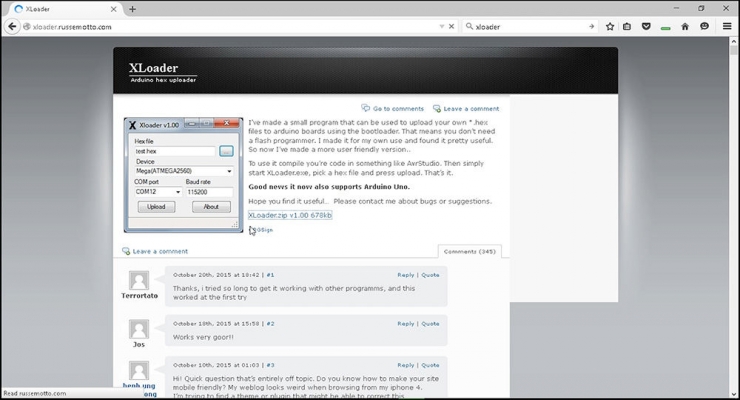740x400 pixels.
Task: Quote Jos's comment #2
Action: [x=430, y=324]
